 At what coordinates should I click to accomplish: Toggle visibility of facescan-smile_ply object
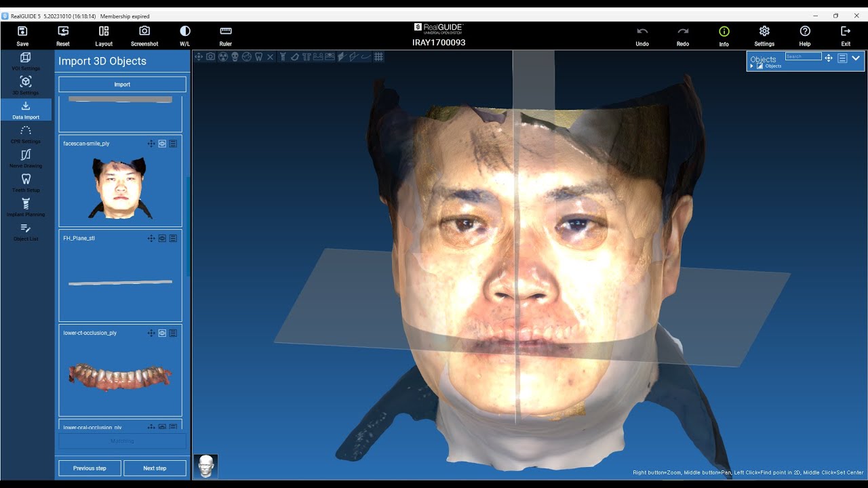(162, 144)
